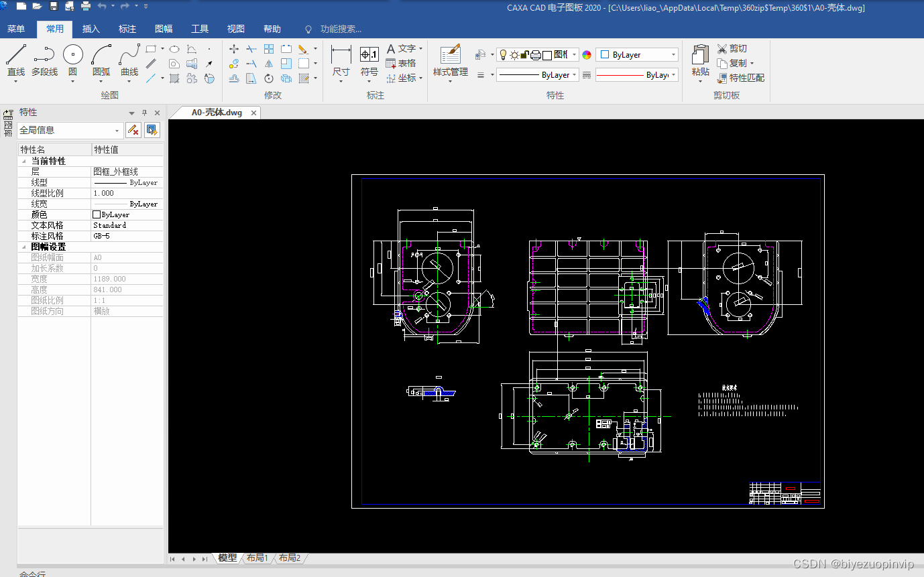This screenshot has width=924, height=577.
Task: Select the 直线 (Line) drawing tool
Action: point(16,60)
